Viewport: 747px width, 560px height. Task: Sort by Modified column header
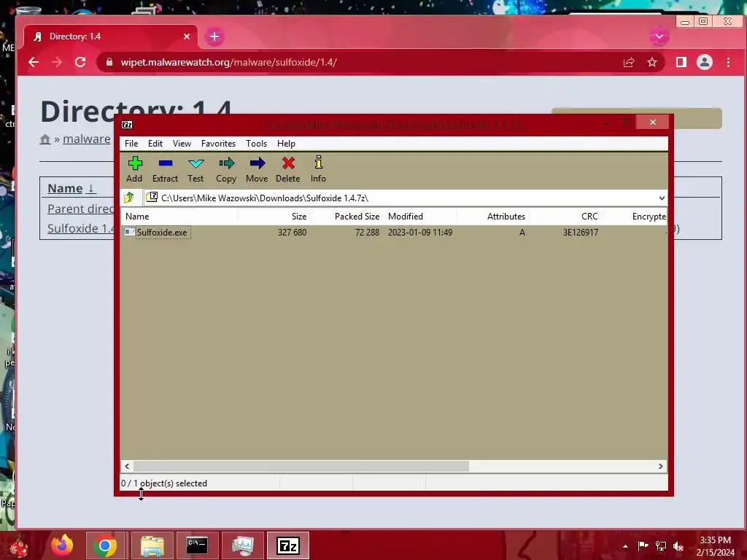(x=419, y=216)
